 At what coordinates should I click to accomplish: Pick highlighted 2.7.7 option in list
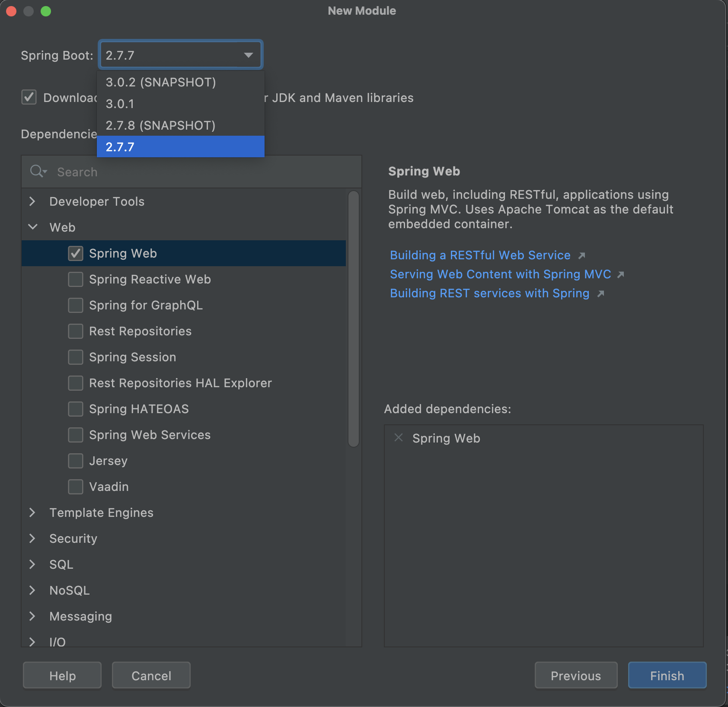coord(181,147)
